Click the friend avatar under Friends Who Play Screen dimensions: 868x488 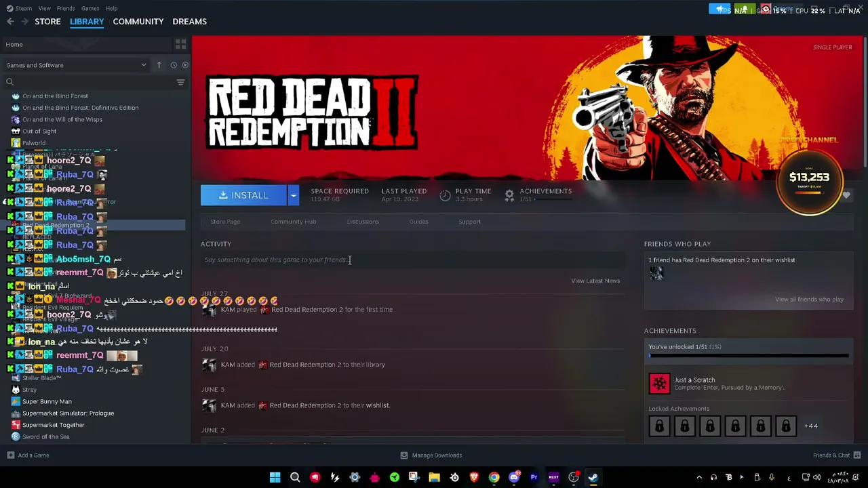656,273
